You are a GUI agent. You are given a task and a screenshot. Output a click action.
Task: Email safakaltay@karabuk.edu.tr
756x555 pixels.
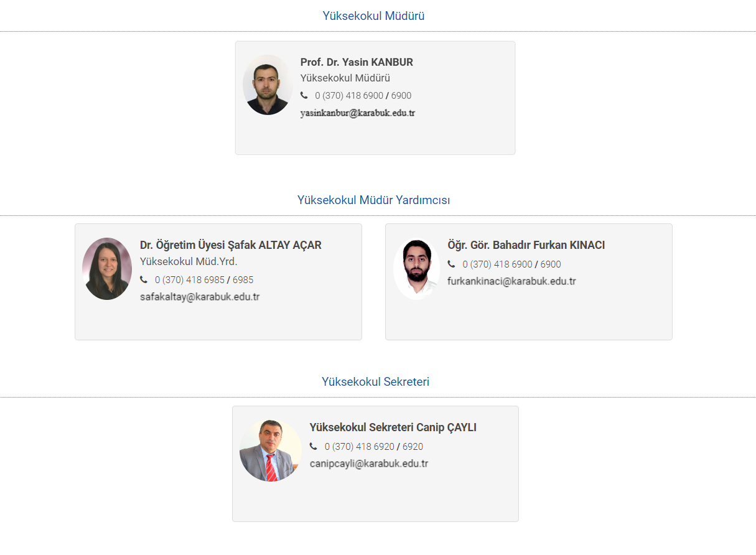[200, 297]
